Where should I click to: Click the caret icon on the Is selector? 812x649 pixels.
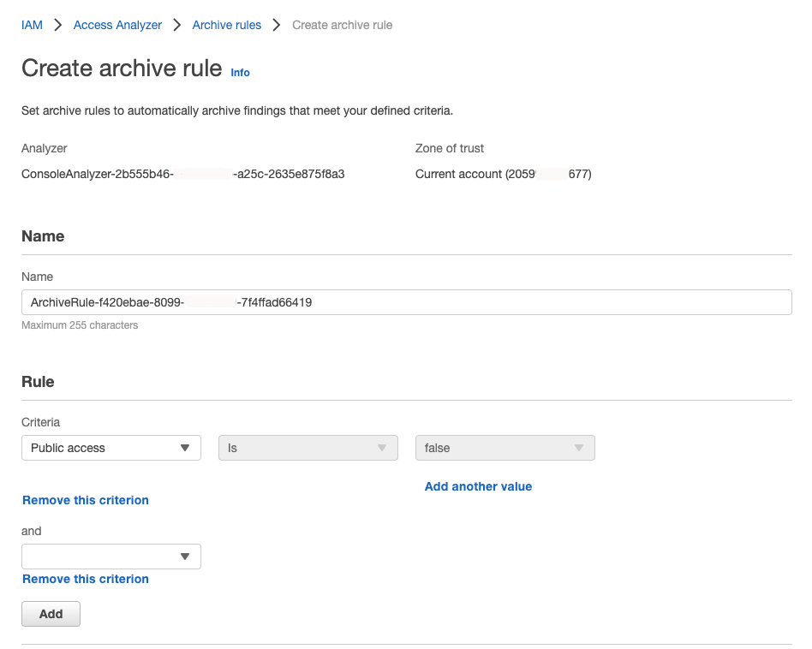click(x=381, y=448)
